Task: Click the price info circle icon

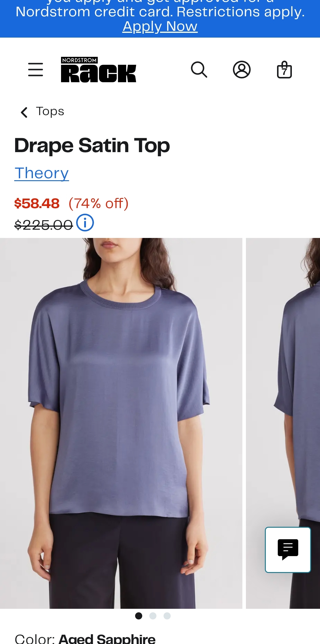Action: 85,223
